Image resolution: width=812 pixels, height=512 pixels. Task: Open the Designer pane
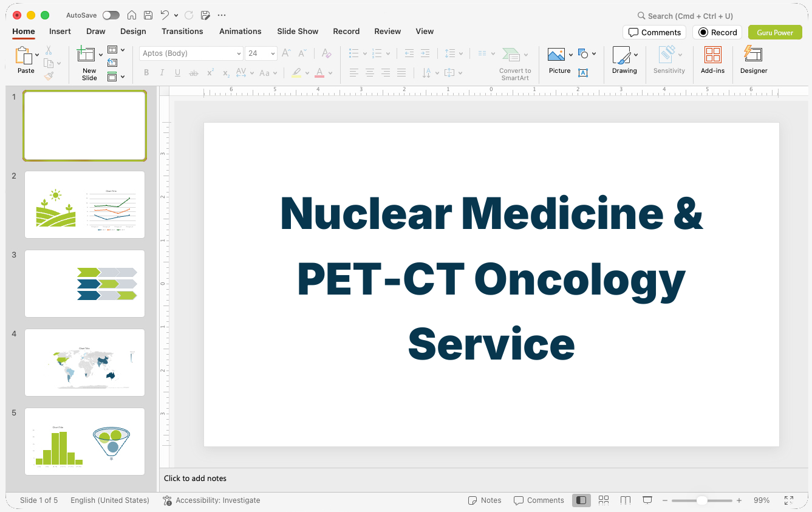(754, 60)
